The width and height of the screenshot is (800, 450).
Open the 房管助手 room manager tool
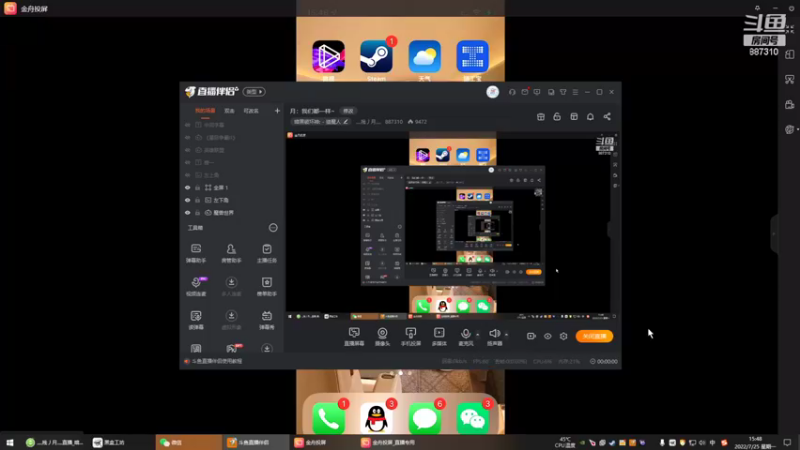pyautogui.click(x=231, y=253)
